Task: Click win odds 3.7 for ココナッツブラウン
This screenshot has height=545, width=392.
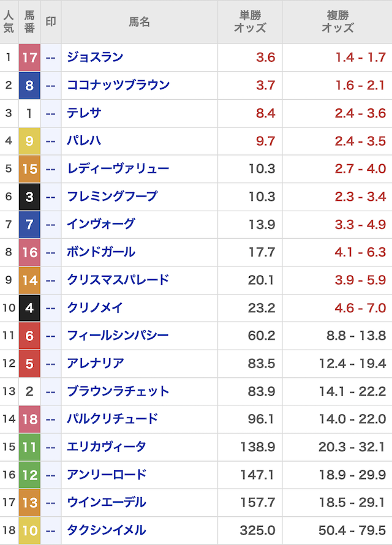Action: pos(265,85)
